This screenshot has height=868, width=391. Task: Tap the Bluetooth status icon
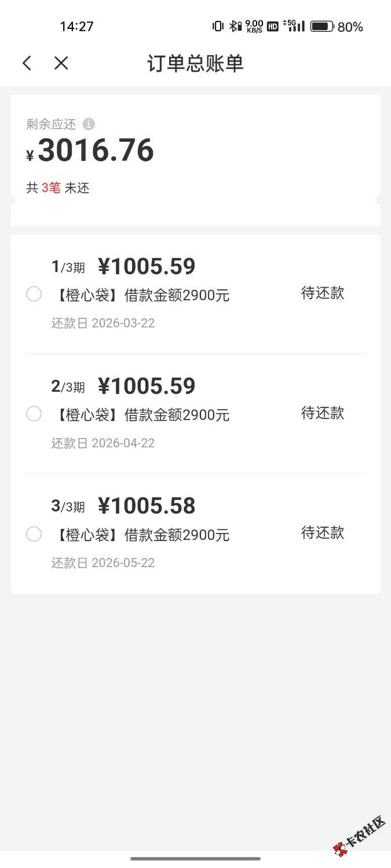tap(235, 26)
